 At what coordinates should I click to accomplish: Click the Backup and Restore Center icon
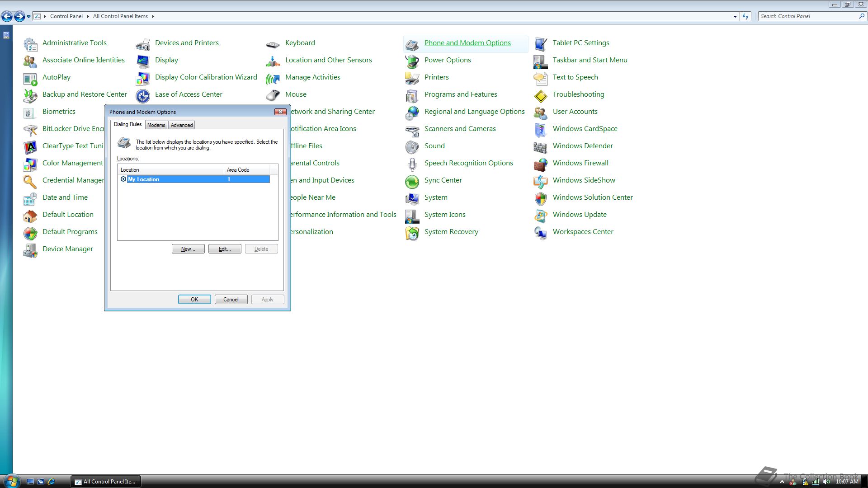pyautogui.click(x=30, y=96)
